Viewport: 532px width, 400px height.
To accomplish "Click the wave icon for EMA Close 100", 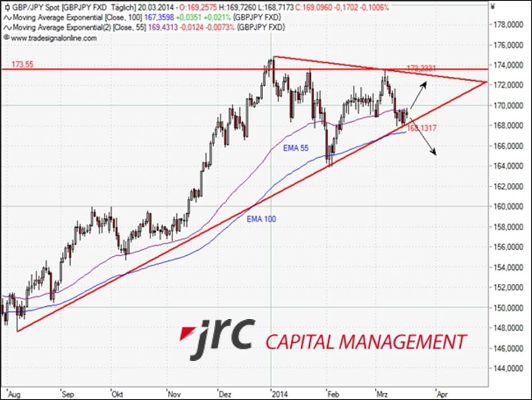I will tap(7, 18).
